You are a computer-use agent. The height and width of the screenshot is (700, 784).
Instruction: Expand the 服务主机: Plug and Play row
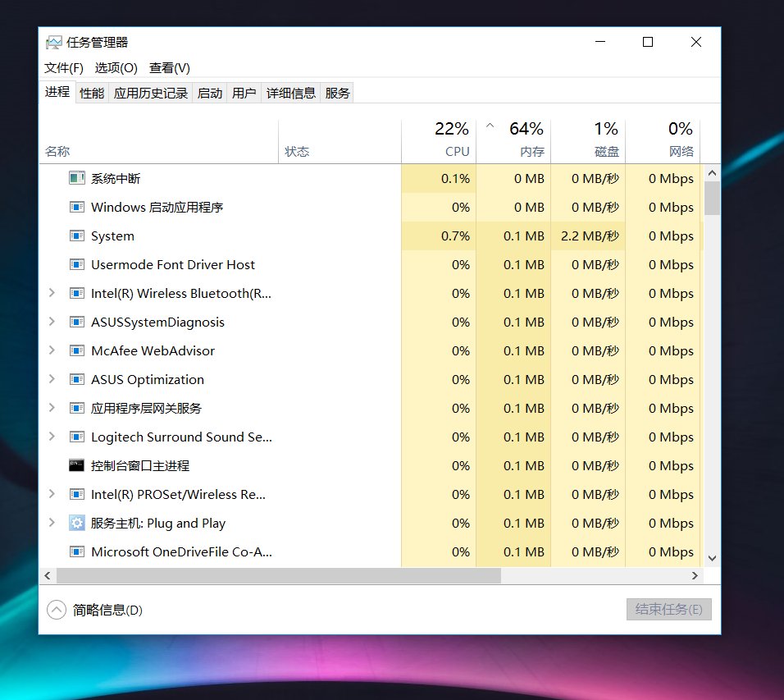pos(52,523)
